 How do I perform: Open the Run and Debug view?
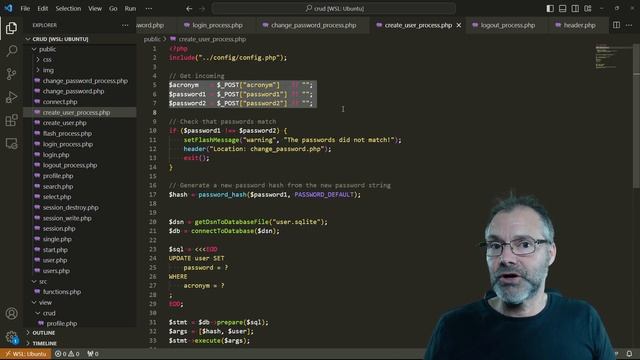[x=11, y=97]
